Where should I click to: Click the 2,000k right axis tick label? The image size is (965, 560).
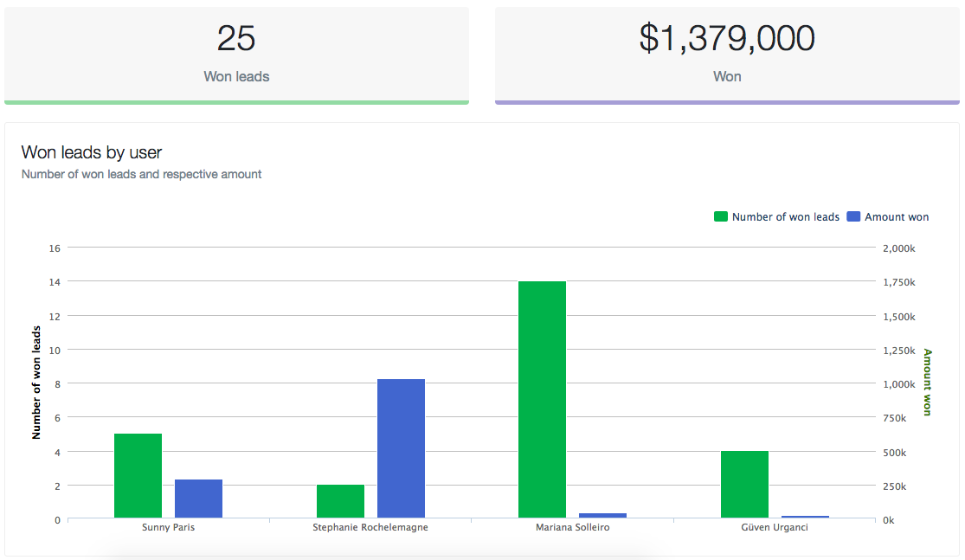click(x=897, y=248)
